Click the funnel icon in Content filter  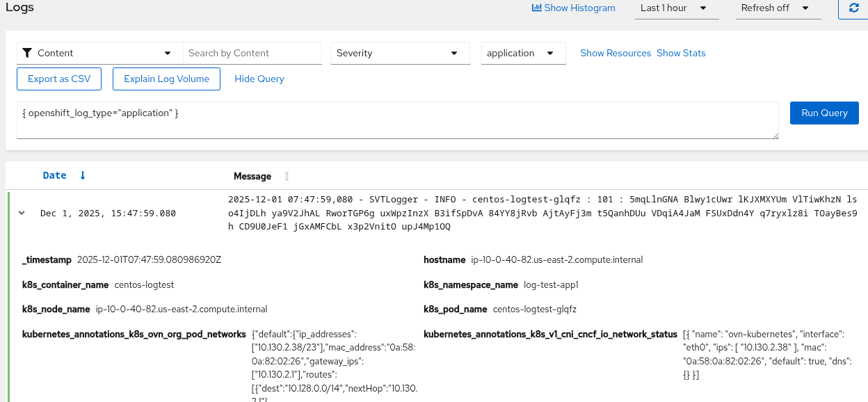[x=27, y=53]
